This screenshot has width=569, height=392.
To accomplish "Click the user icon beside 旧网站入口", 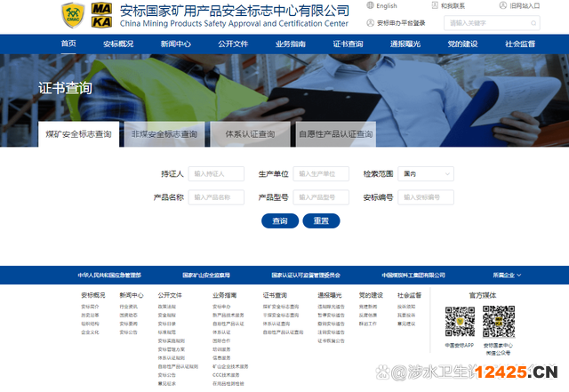I will (503, 5).
